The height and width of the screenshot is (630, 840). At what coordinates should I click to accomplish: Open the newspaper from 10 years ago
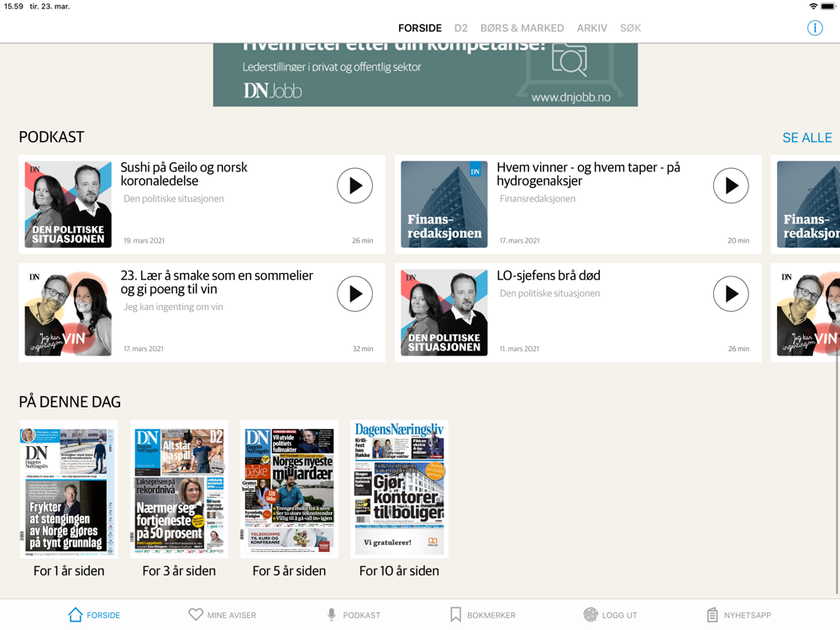[399, 489]
